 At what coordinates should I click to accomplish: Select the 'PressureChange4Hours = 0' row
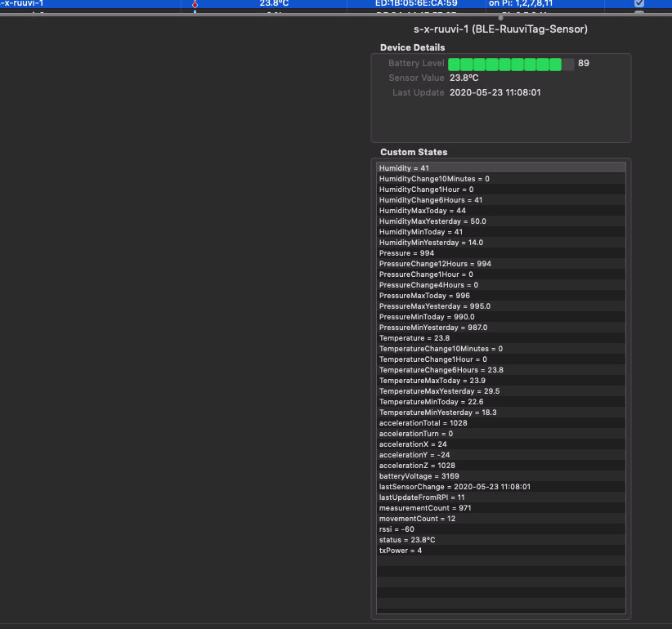[500, 285]
